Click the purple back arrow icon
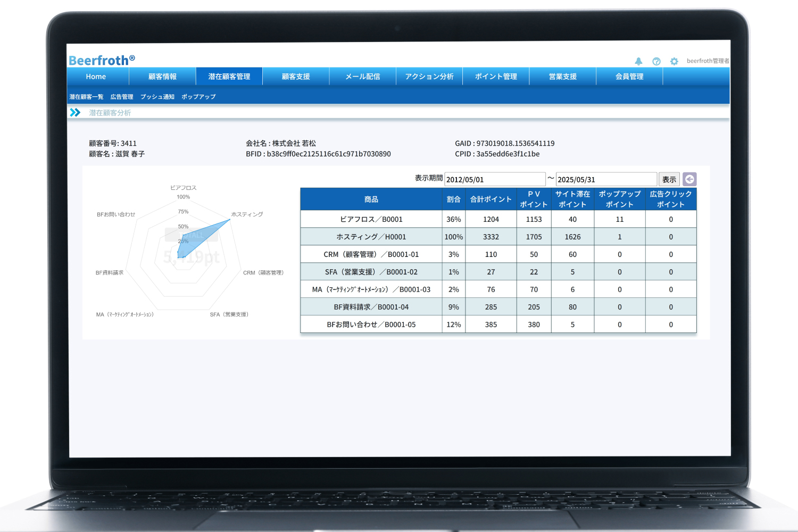The image size is (798, 532). (x=689, y=179)
